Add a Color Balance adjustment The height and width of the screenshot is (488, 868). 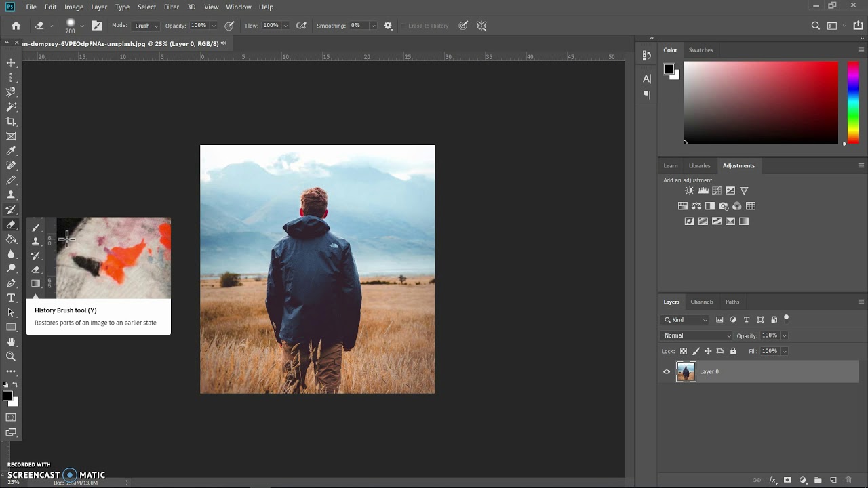696,206
